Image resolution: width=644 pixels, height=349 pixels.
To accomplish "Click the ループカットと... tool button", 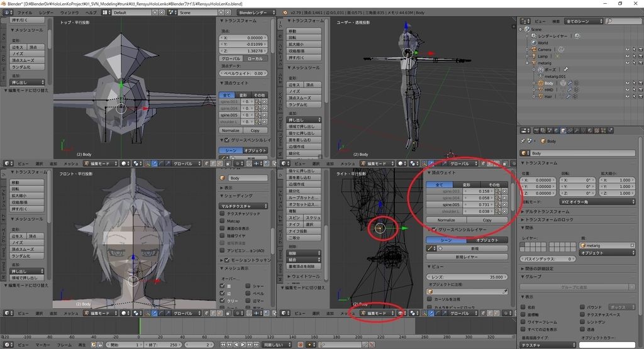I will click(x=304, y=197).
